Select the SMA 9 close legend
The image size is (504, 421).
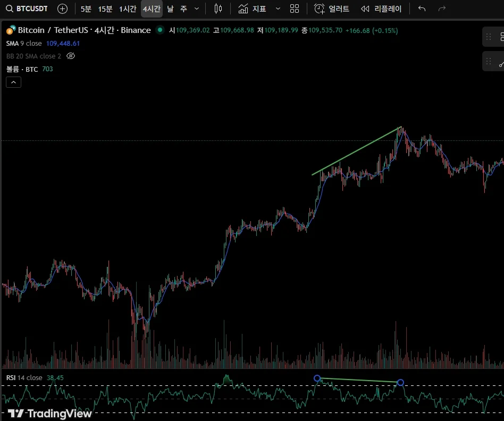coord(24,44)
